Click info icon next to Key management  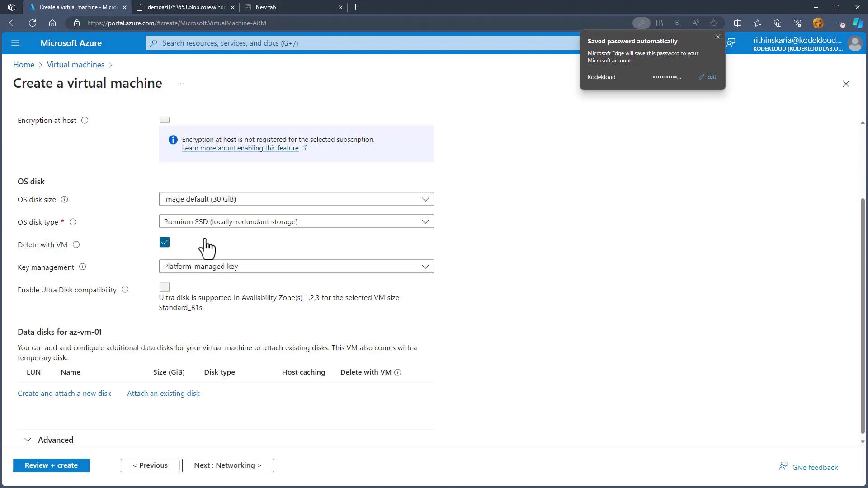(x=83, y=267)
